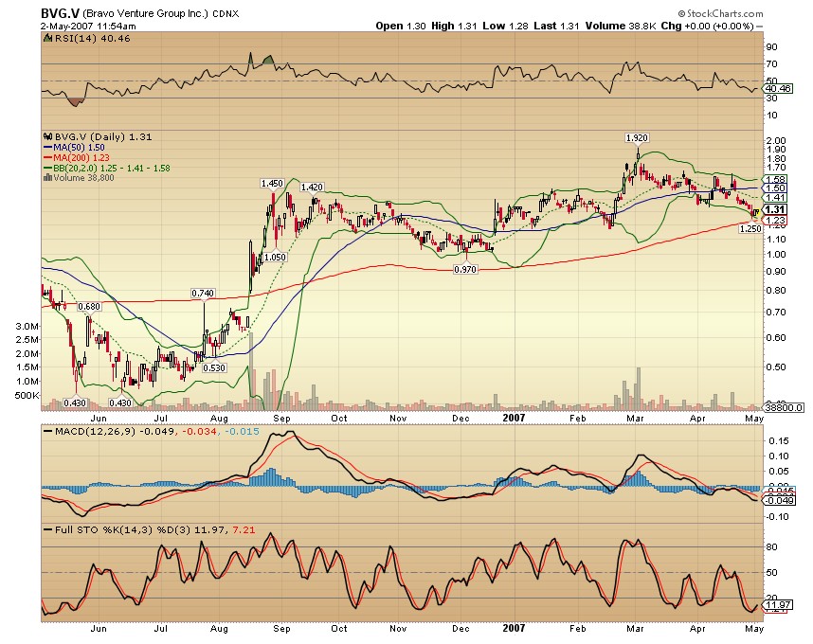The width and height of the screenshot is (813, 644).
Task: Click the High 1.31 value
Action: tap(454, 26)
